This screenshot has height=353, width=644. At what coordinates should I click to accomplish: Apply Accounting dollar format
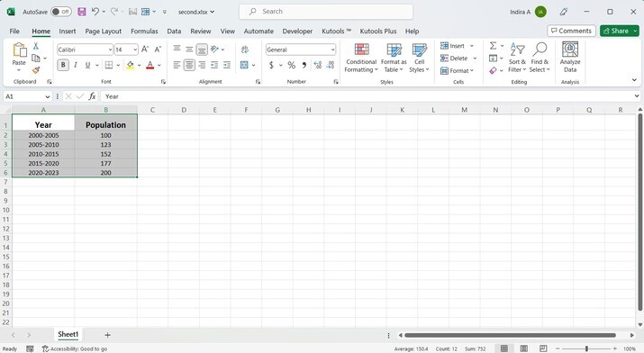(x=271, y=65)
